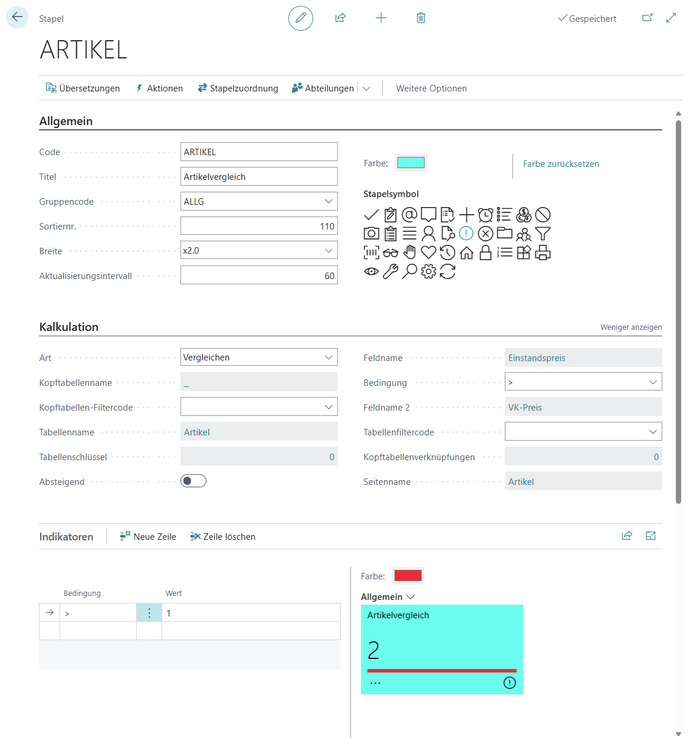This screenshot has width=700, height=738.
Task: Open the cyan Farbe swatch in Allgemein
Action: click(411, 163)
